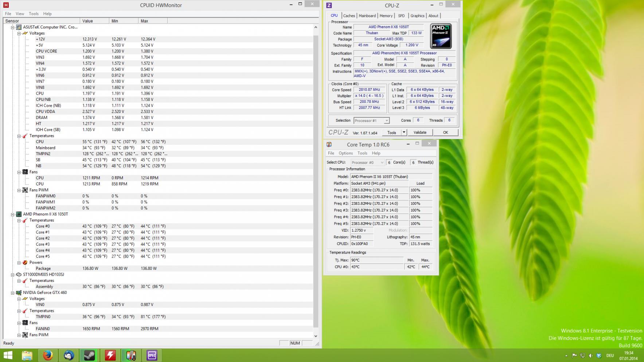
Task: Click the CPU-Z Validate button
Action: (420, 133)
